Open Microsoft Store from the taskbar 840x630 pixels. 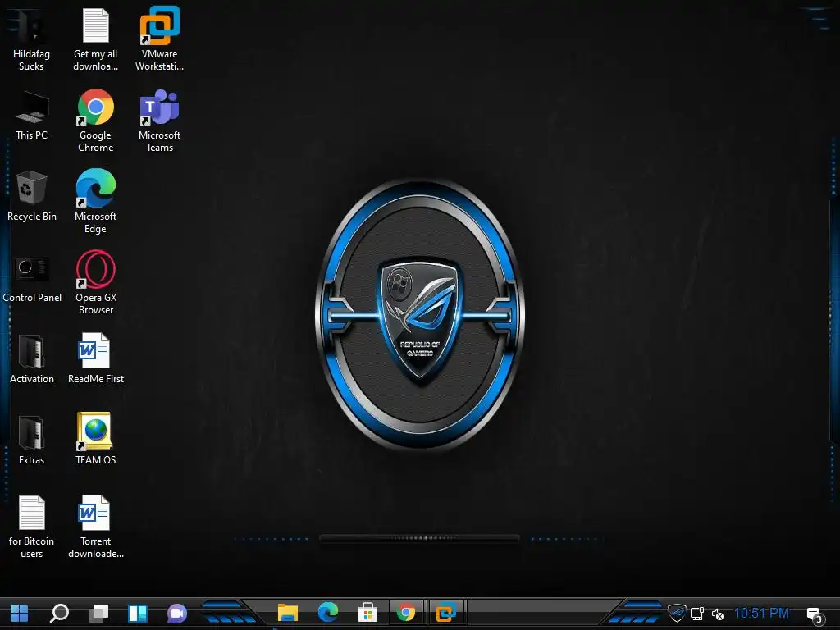tap(367, 612)
